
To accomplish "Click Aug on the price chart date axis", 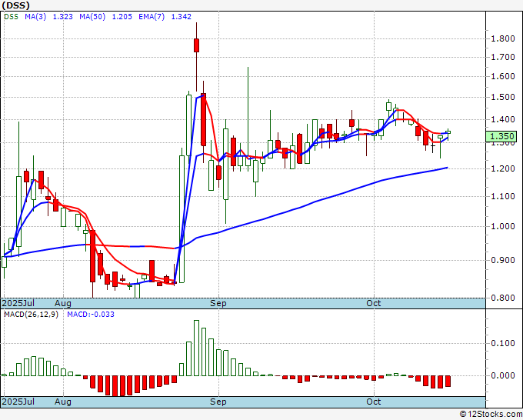I will (x=63, y=303).
